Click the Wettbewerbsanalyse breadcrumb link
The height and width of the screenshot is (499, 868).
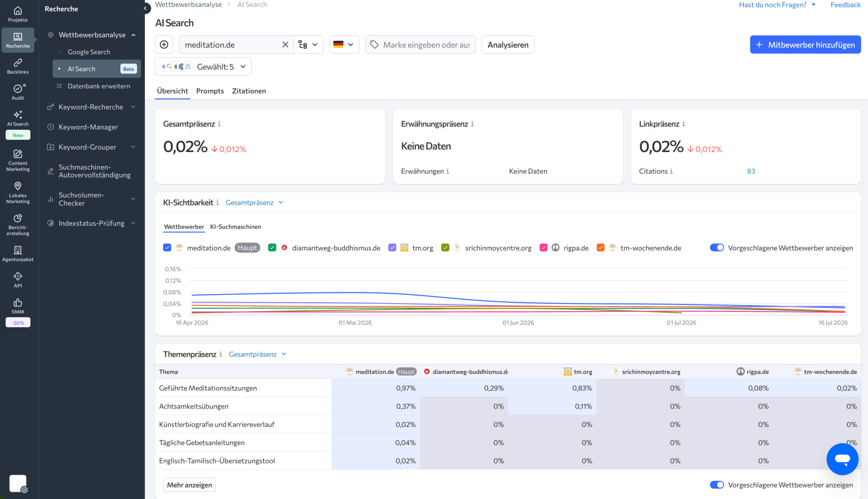(x=188, y=4)
